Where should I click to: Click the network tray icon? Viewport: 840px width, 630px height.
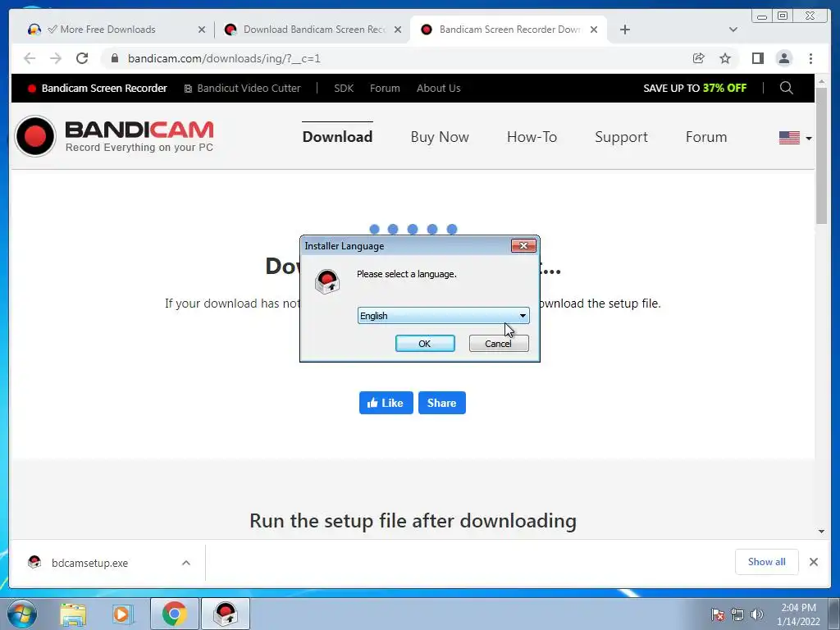click(737, 614)
